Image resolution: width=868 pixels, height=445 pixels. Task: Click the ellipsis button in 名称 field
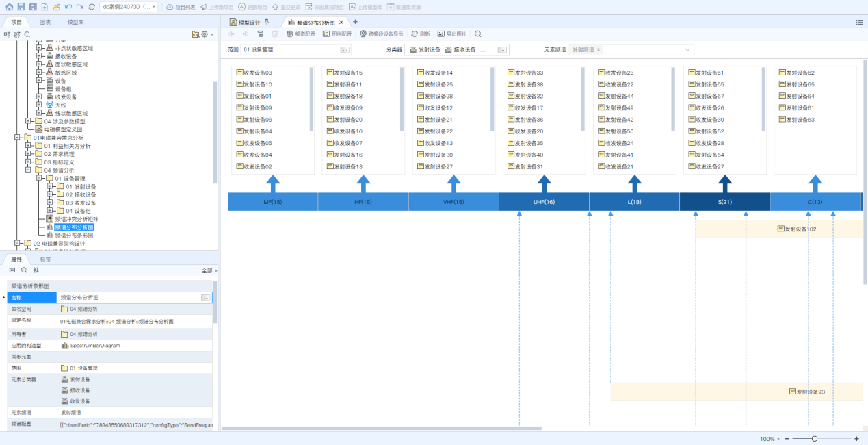[205, 298]
